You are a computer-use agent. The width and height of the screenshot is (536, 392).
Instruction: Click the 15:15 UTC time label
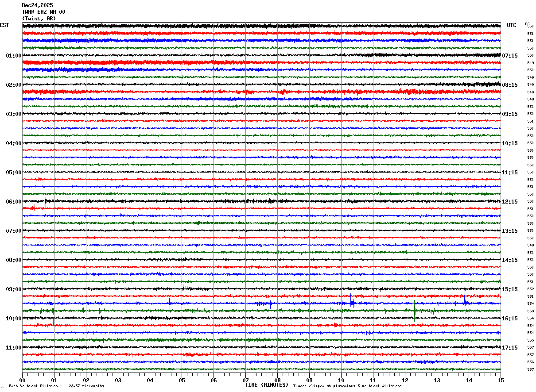(510, 289)
